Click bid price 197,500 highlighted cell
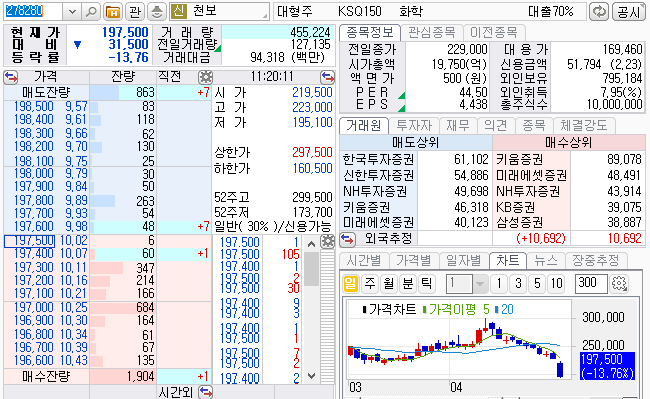650x399 pixels. coord(29,241)
